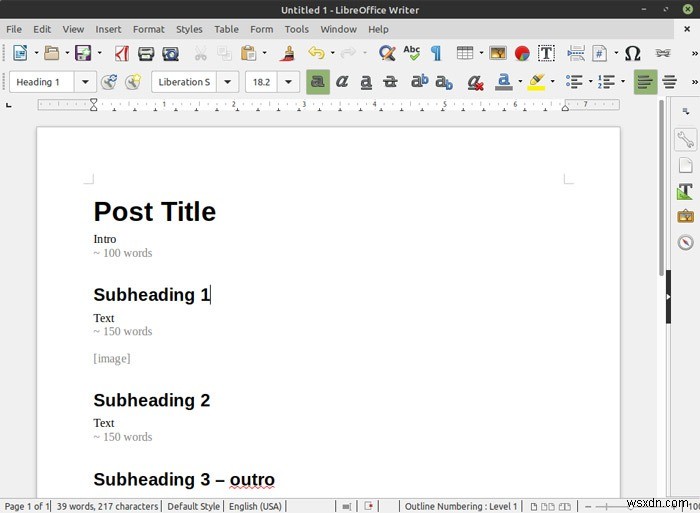Open the Format menu
This screenshot has height=513, width=700.
[149, 29]
